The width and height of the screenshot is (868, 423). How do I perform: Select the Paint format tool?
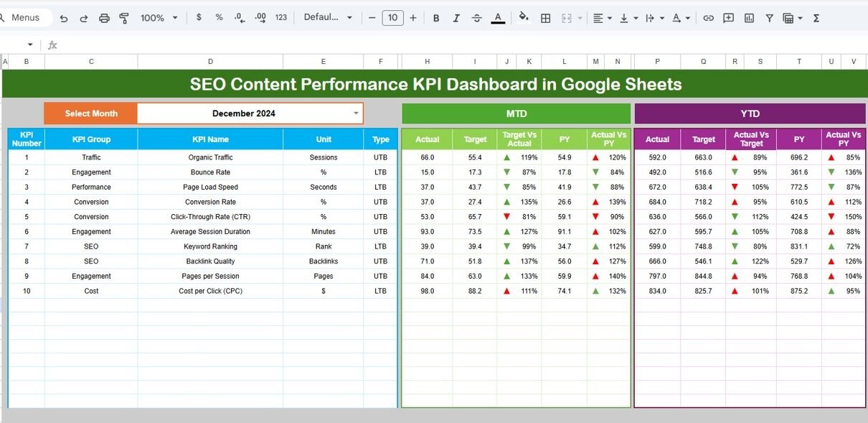[x=124, y=18]
